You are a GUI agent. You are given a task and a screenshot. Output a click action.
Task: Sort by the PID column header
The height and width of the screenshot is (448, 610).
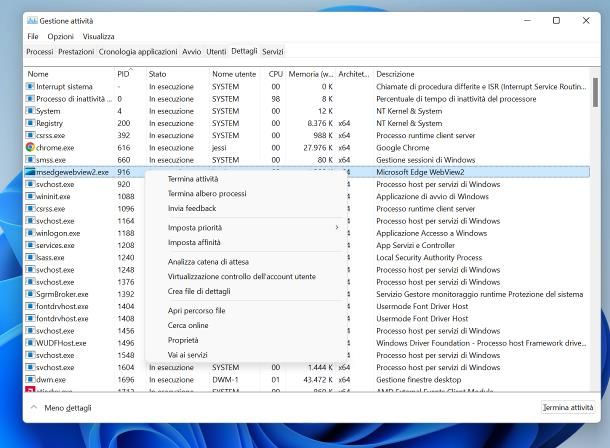pyautogui.click(x=123, y=74)
